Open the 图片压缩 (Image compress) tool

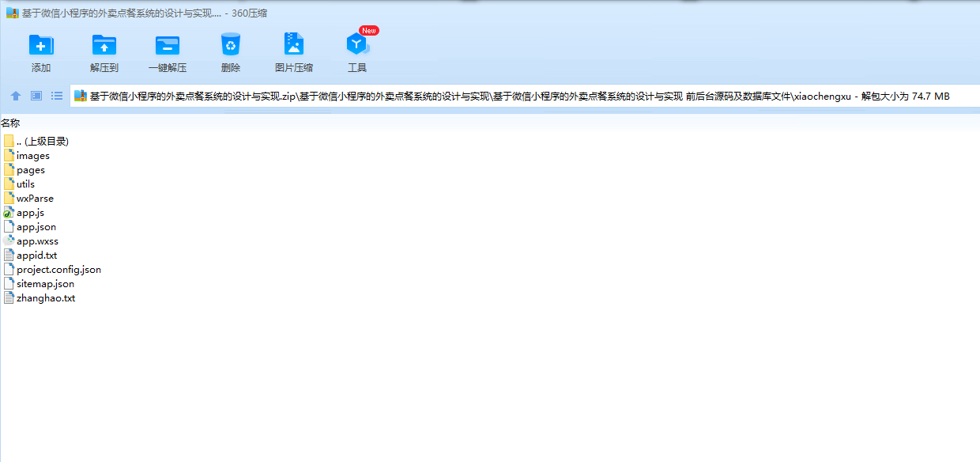294,44
